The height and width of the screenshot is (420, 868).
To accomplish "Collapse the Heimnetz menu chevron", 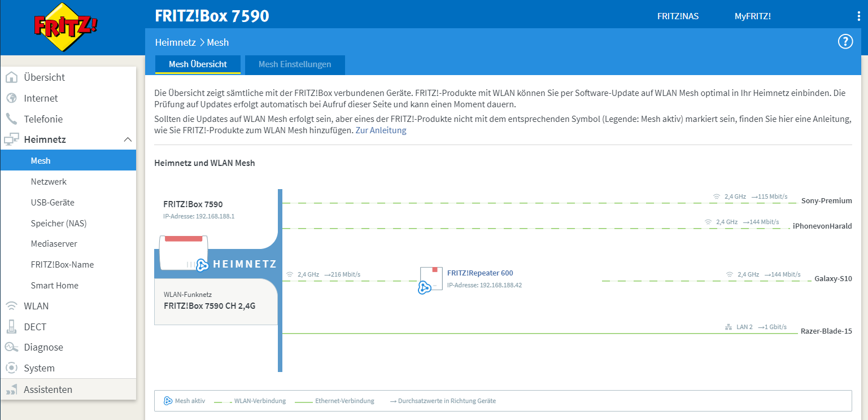I will pos(128,139).
